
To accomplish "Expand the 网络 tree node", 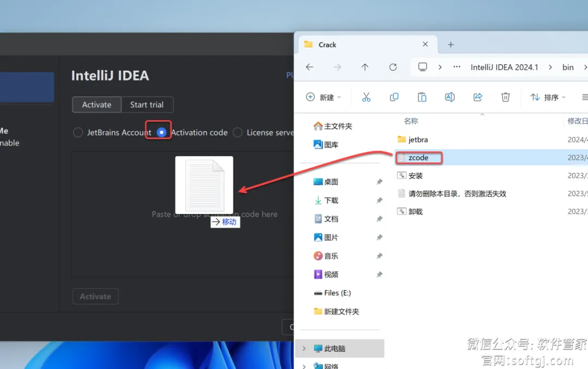I will pyautogui.click(x=304, y=366).
